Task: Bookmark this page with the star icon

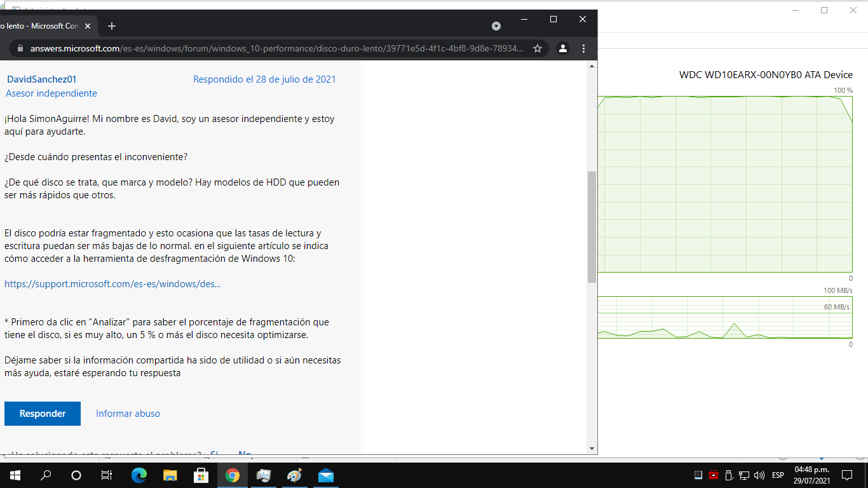Action: click(x=538, y=48)
